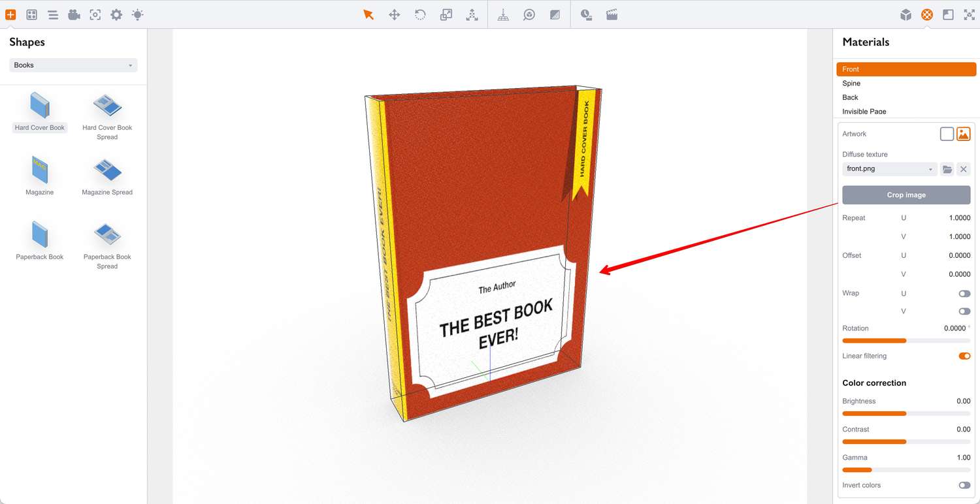Adjust the Rotation slider
The height and width of the screenshot is (504, 980).
pyautogui.click(x=906, y=341)
